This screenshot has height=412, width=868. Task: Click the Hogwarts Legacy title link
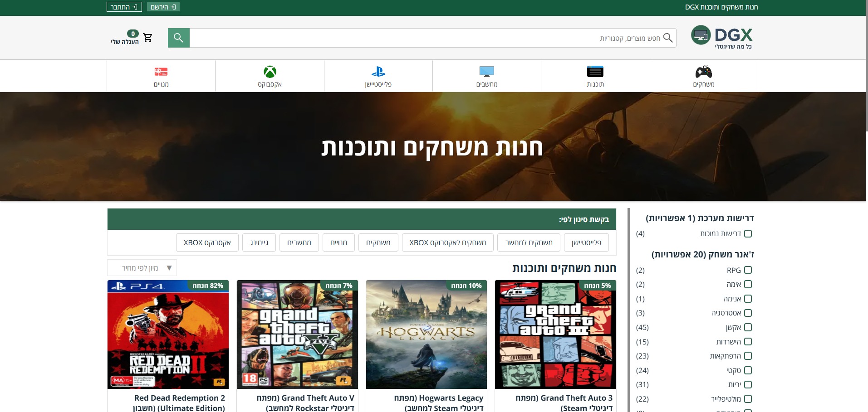438,403
